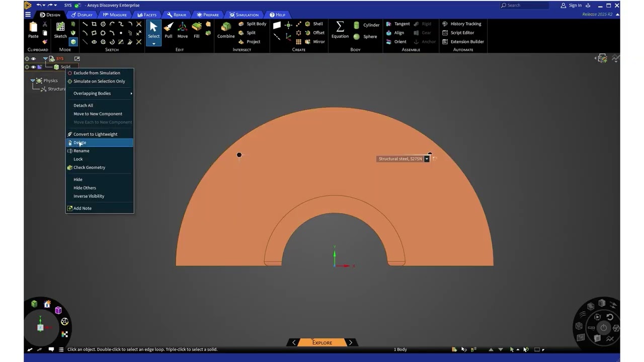This screenshot has height=362, width=644.
Task: Switch to the Simulation ribbon tab
Action: click(x=244, y=15)
